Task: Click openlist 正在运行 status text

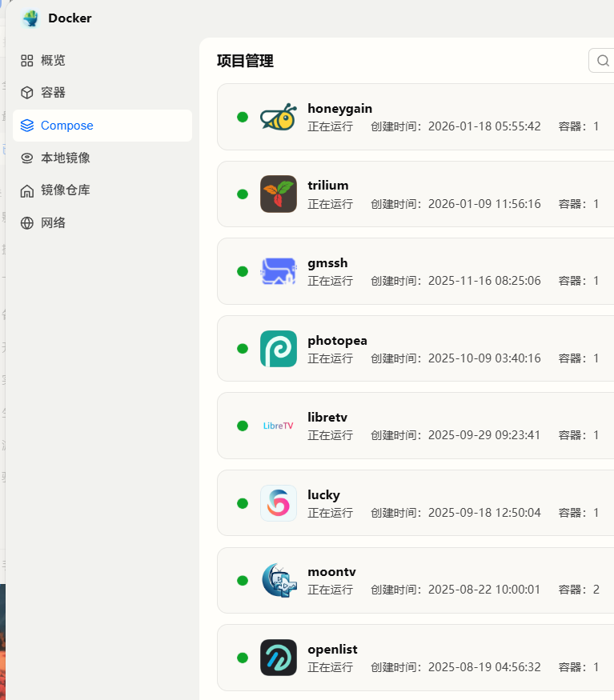Action: (331, 668)
